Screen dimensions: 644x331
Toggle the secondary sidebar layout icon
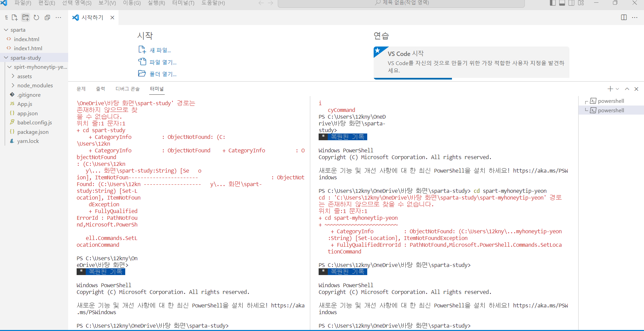click(x=571, y=3)
